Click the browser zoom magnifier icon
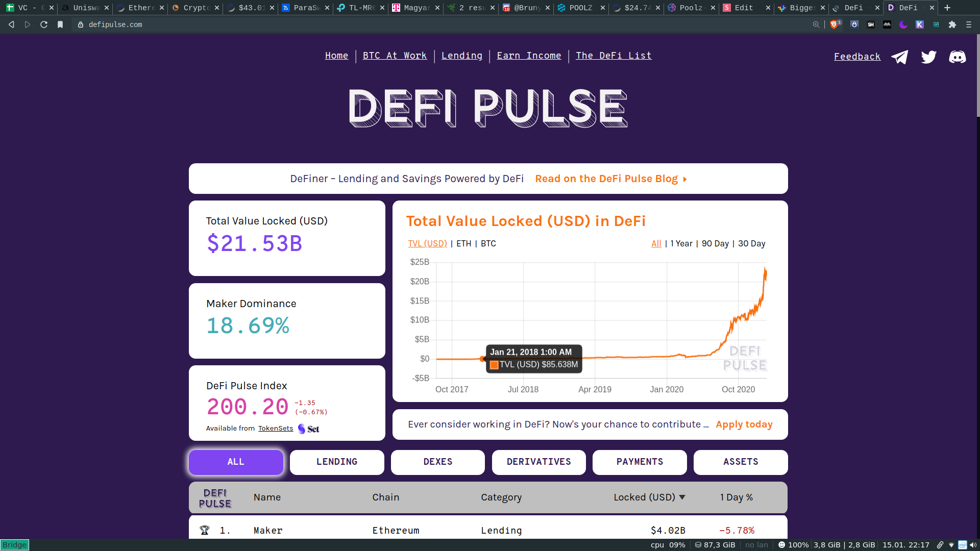Viewport: 980px width, 551px height. tap(816, 24)
